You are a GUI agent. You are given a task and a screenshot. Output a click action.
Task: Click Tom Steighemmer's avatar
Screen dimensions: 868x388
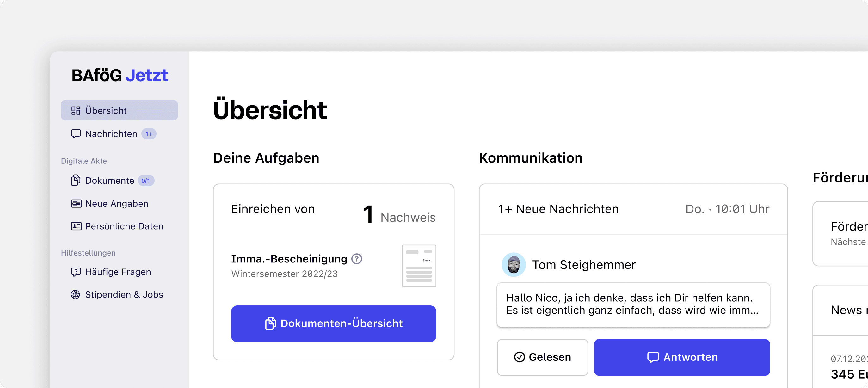514,265
